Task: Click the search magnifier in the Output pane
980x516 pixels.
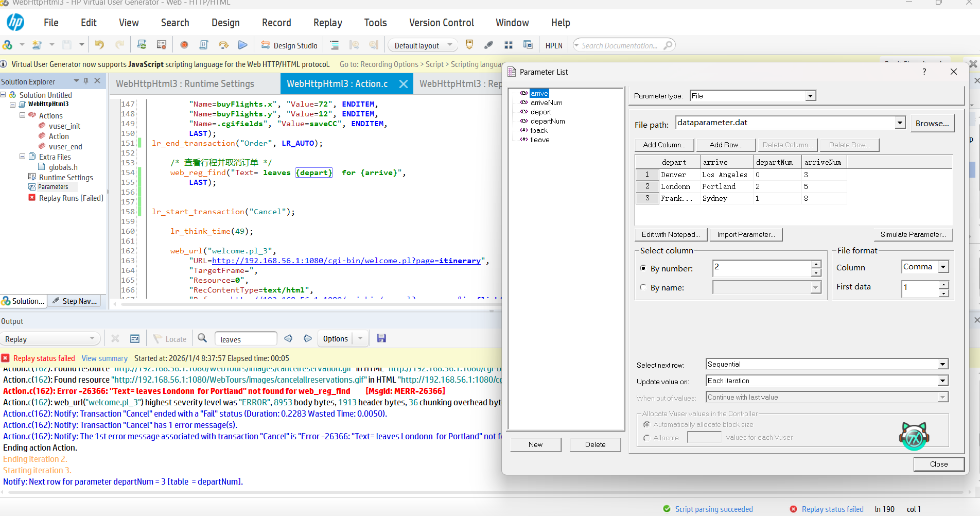Action: (202, 338)
